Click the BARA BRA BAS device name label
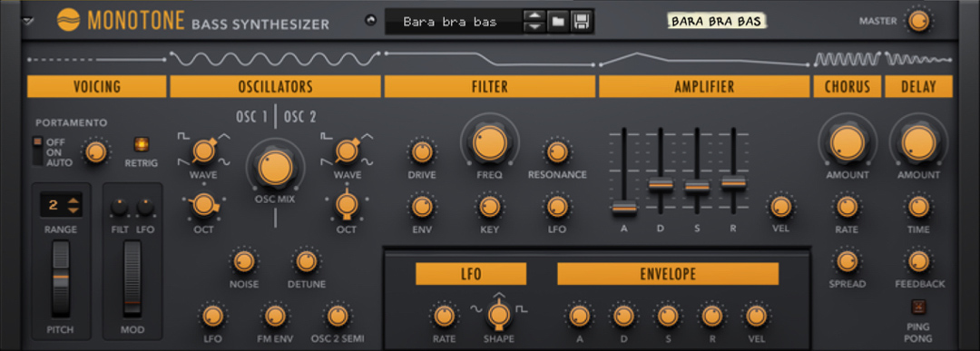Viewport: 980px width, 351px height. point(716,21)
